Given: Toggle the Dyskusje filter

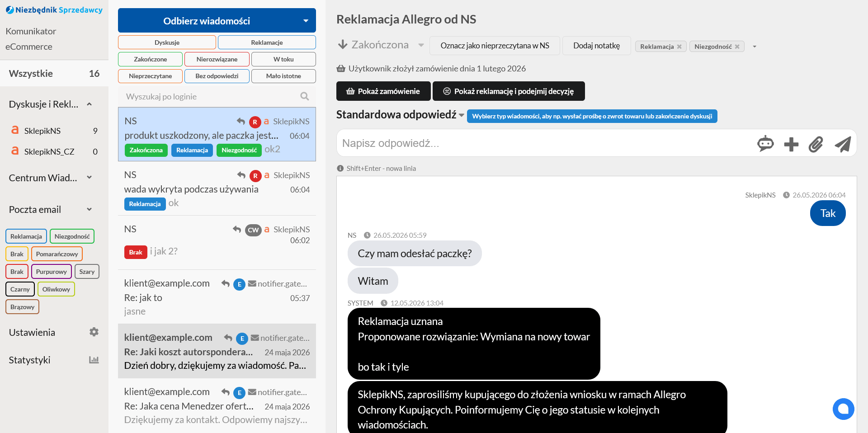Looking at the screenshot, I should point(167,42).
